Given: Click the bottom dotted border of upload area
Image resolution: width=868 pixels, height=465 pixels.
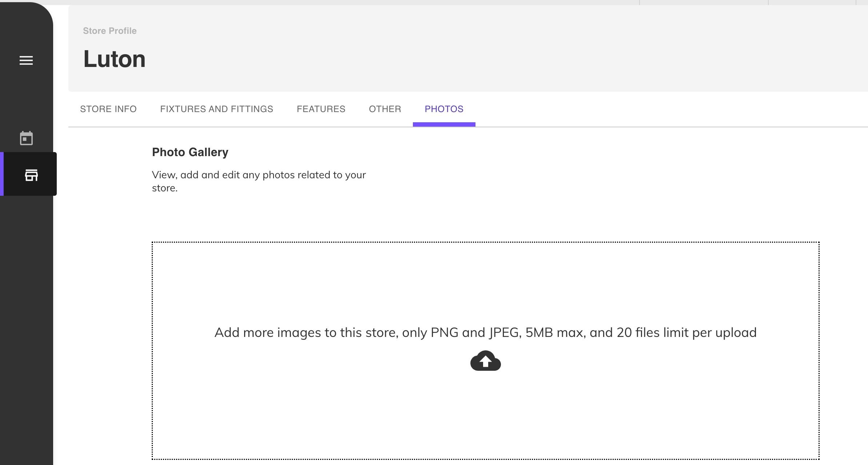Looking at the screenshot, I should 485,459.
